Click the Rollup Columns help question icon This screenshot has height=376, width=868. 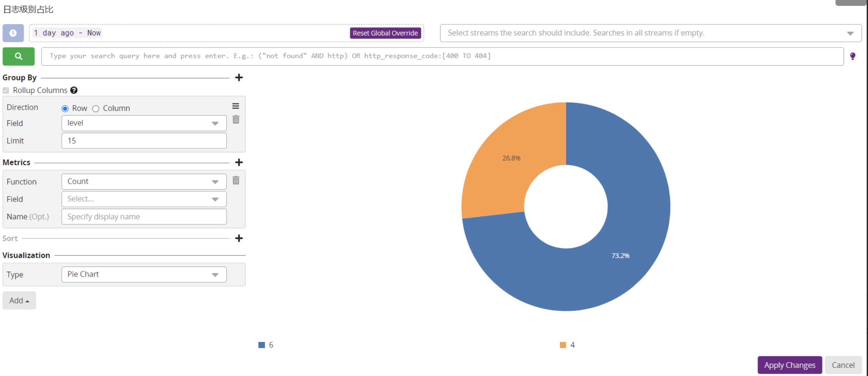pos(74,90)
